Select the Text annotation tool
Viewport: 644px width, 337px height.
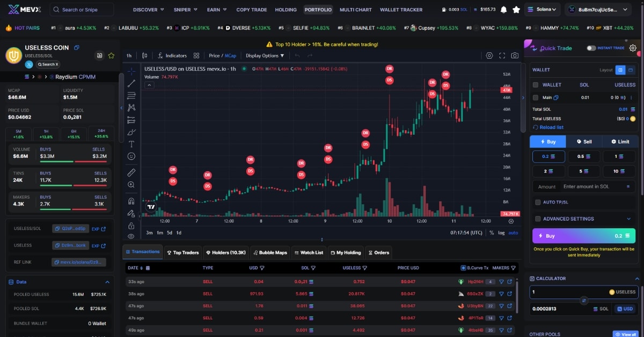[x=131, y=143]
